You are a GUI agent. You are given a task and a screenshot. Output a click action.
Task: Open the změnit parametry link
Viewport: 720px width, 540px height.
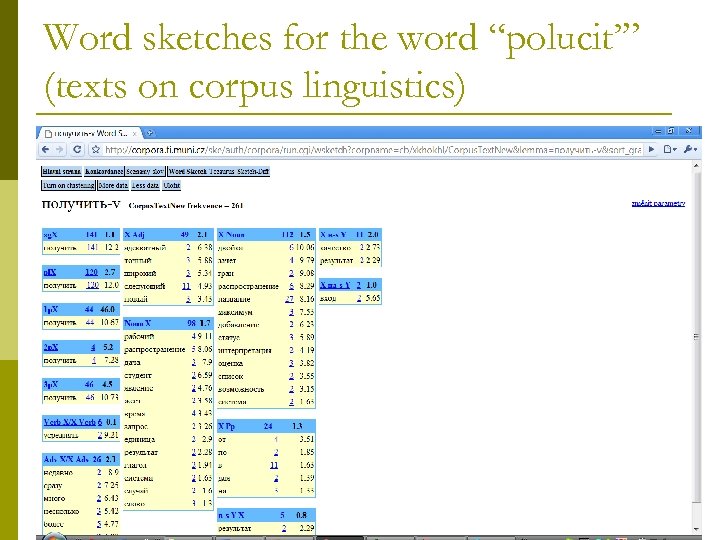(x=658, y=203)
